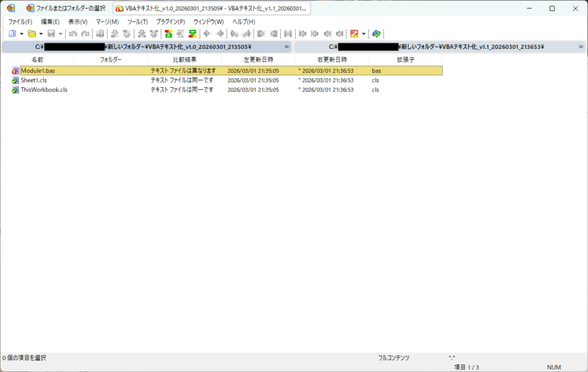Open the プラグイン(P) menu

point(171,22)
